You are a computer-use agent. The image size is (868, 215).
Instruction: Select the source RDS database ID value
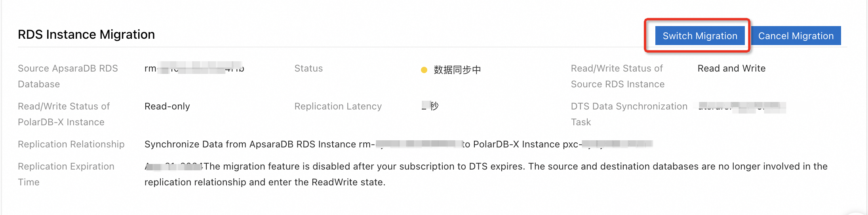coord(194,68)
